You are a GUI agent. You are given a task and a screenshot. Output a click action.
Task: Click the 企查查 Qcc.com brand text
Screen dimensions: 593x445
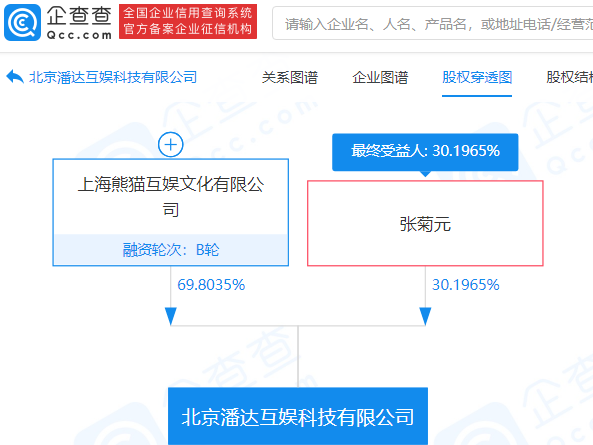79,23
